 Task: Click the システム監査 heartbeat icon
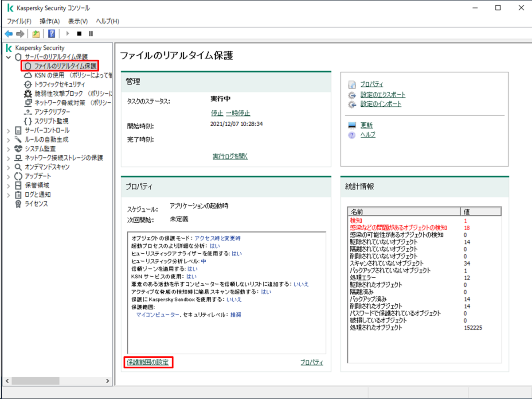(x=18, y=149)
